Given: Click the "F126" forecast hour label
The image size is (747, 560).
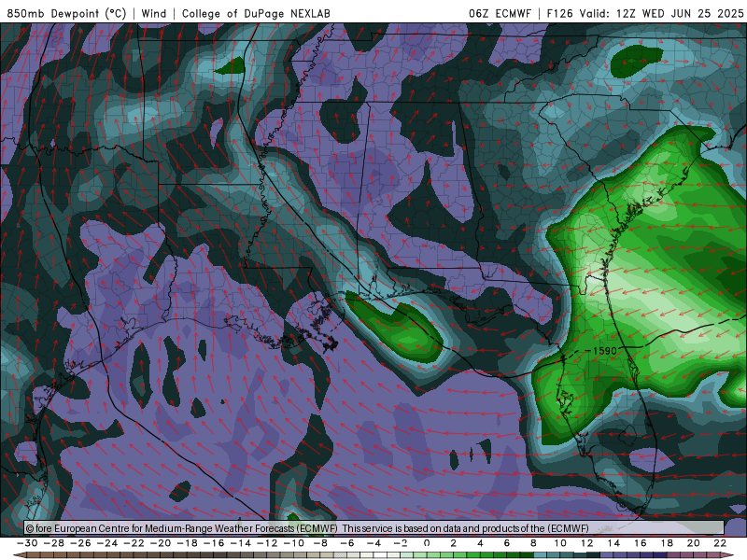Looking at the screenshot, I should tap(559, 13).
